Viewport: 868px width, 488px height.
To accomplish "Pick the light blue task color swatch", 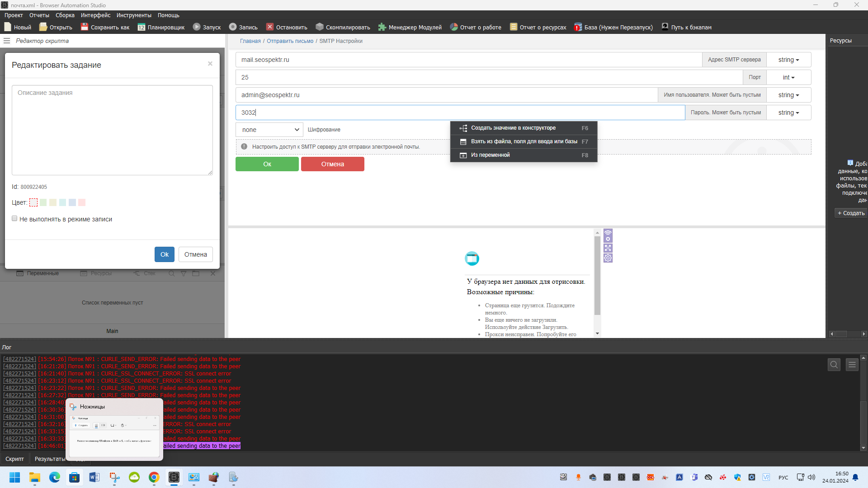I will point(72,202).
